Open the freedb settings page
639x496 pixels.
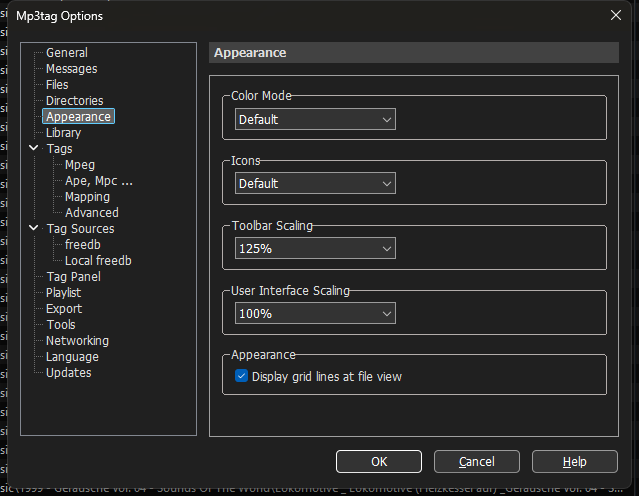[83, 245]
